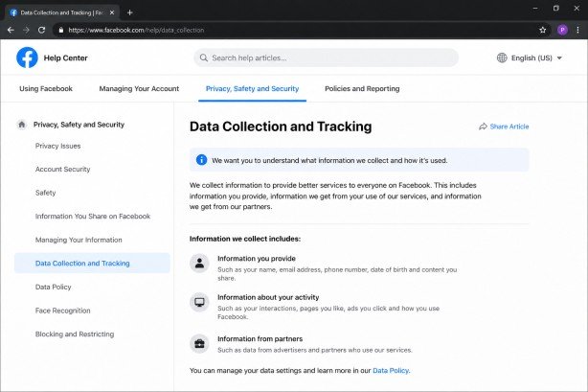Minimize the browser window

point(535,8)
